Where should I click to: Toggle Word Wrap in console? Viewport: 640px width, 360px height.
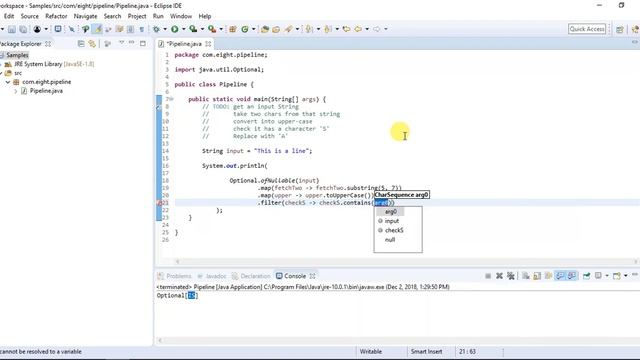pos(549,276)
